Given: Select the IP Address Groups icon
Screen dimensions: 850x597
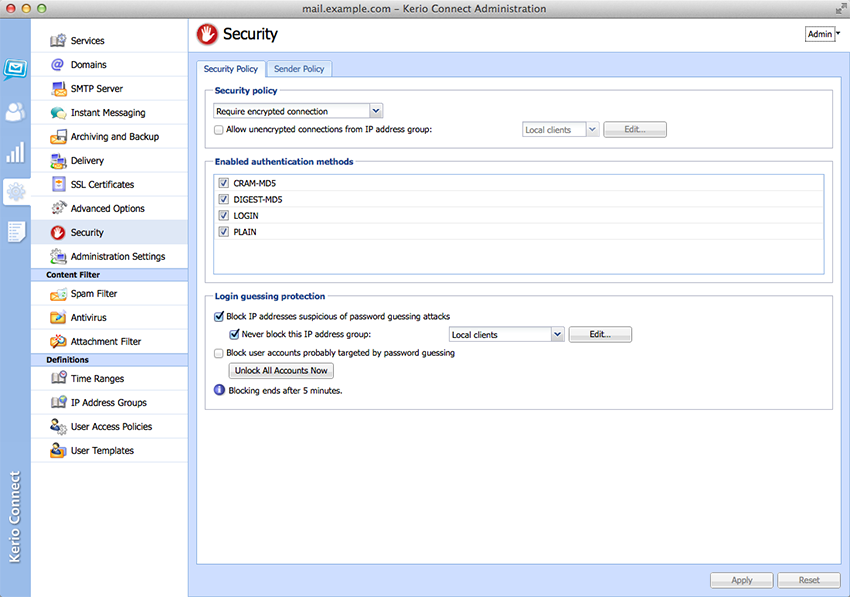Looking at the screenshot, I should (58, 403).
